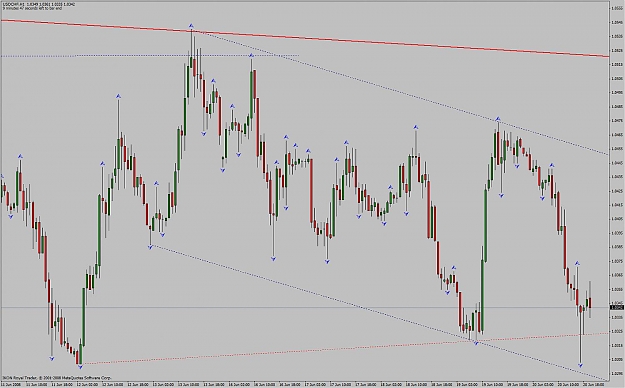
Task: Click the fractal up-arrow above the highest candle
Action: pos(191,26)
